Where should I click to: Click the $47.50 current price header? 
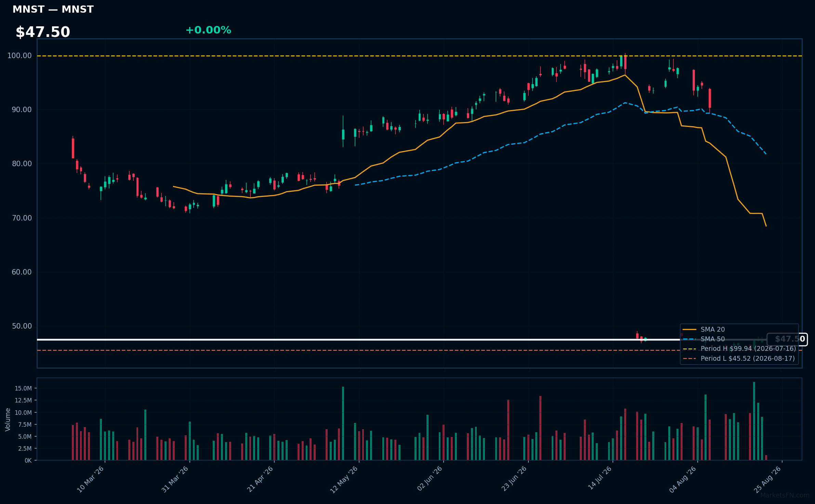coord(43,32)
